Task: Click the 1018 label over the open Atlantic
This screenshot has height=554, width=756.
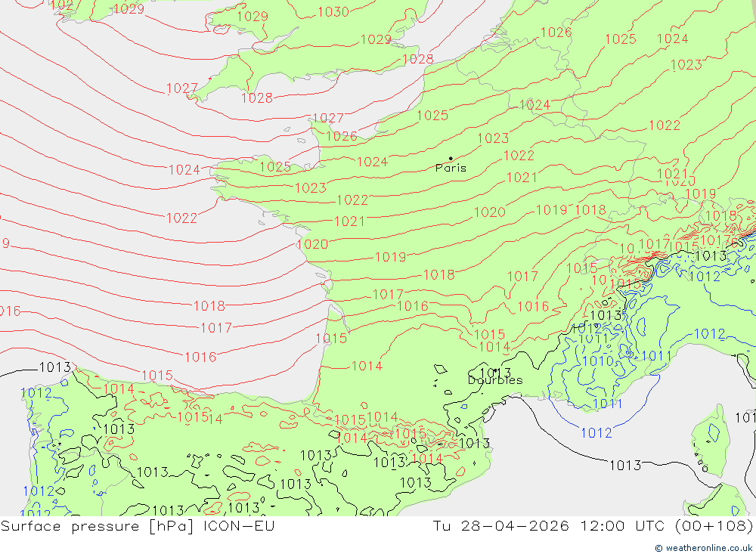Action: point(209,305)
